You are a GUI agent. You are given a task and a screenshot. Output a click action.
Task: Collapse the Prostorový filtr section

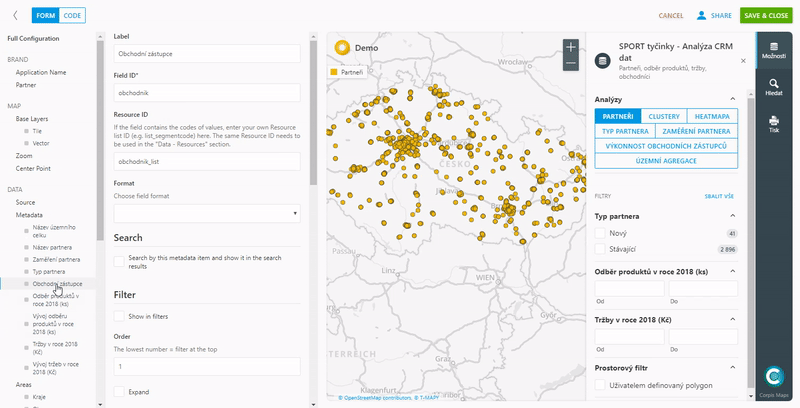coord(733,368)
